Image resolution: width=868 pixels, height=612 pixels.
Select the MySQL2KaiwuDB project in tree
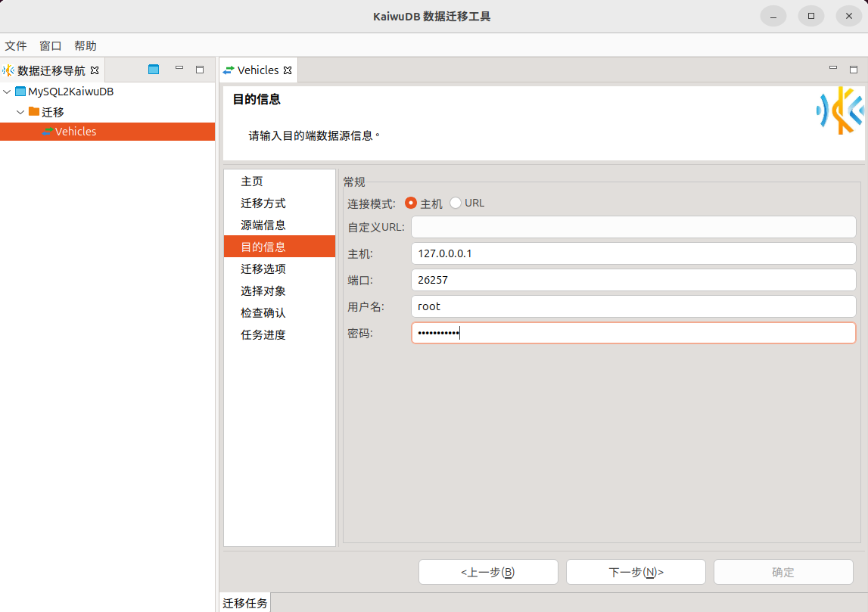click(71, 92)
